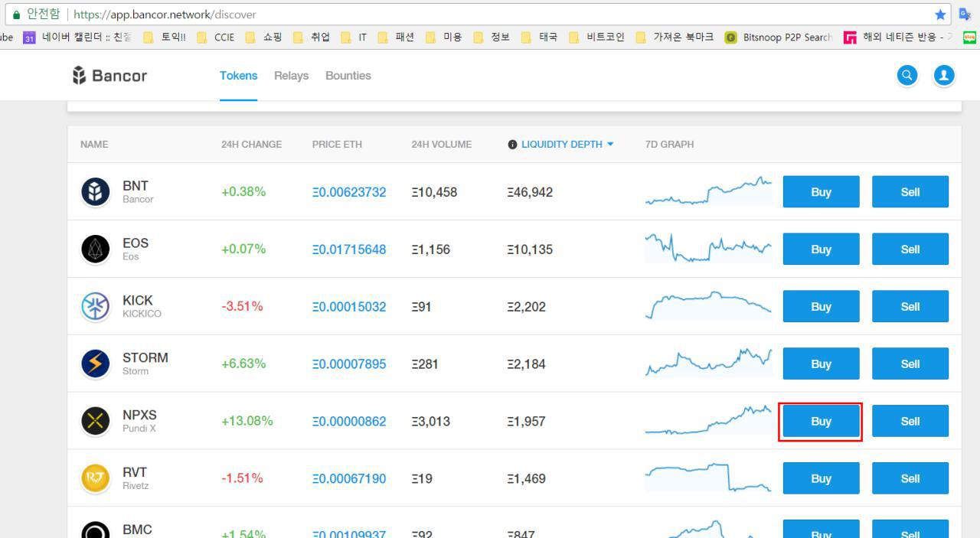Buy the KICK token
Viewport: 980px width, 538px height.
(x=821, y=306)
